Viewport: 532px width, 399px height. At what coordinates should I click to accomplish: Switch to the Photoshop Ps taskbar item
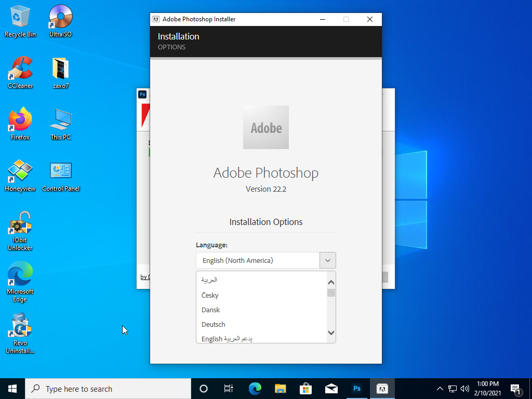point(356,389)
